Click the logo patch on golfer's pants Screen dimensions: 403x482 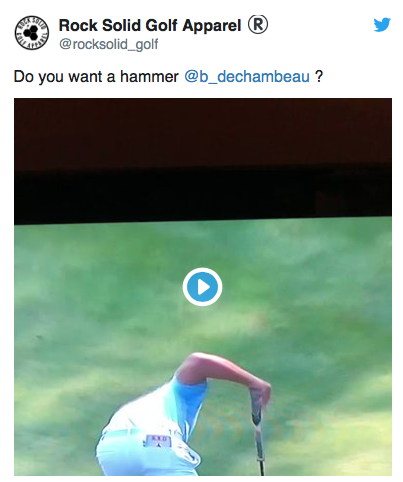(158, 441)
